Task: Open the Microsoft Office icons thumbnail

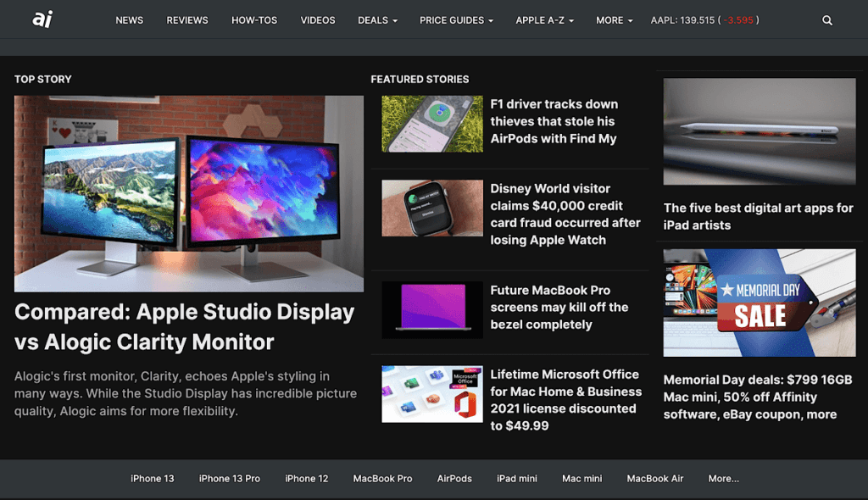Action: coord(431,394)
